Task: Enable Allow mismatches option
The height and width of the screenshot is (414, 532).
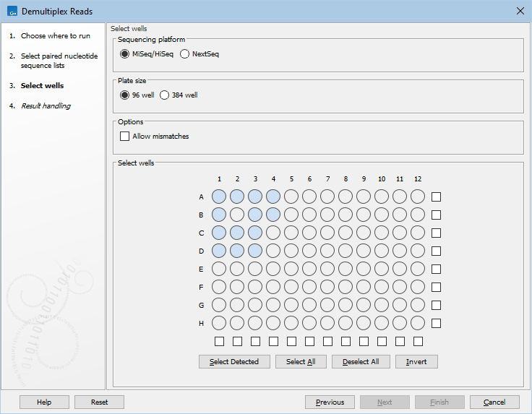Action: (125, 136)
